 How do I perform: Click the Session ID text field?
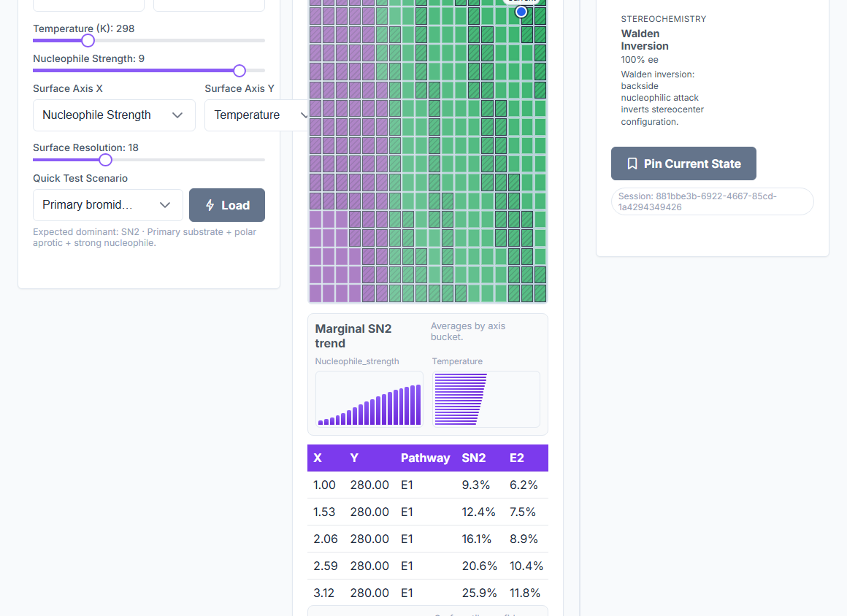pyautogui.click(x=712, y=201)
